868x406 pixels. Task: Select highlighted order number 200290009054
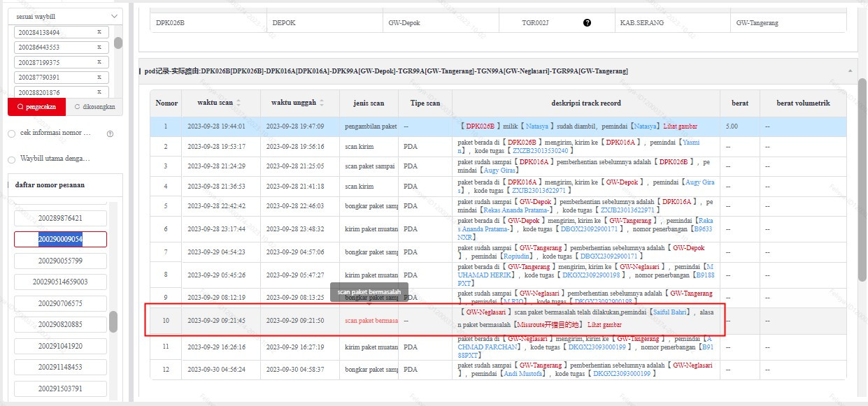[x=60, y=239]
